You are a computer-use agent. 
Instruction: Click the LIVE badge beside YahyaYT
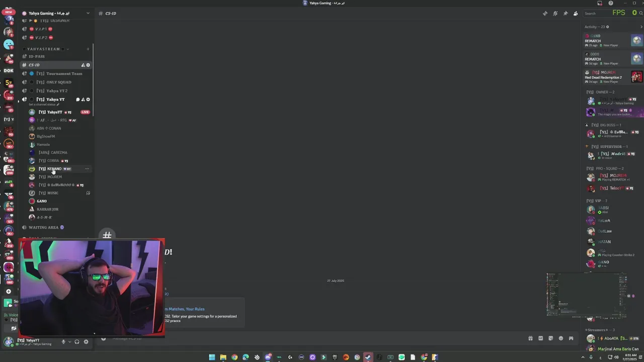point(85,112)
